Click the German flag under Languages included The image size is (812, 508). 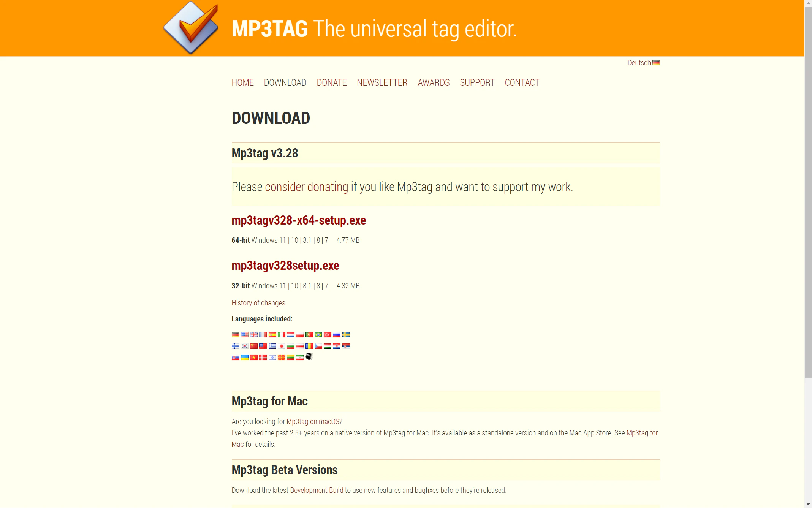(236, 335)
